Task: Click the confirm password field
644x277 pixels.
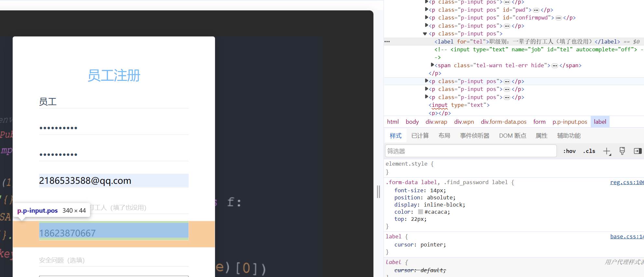Action: 114,155
